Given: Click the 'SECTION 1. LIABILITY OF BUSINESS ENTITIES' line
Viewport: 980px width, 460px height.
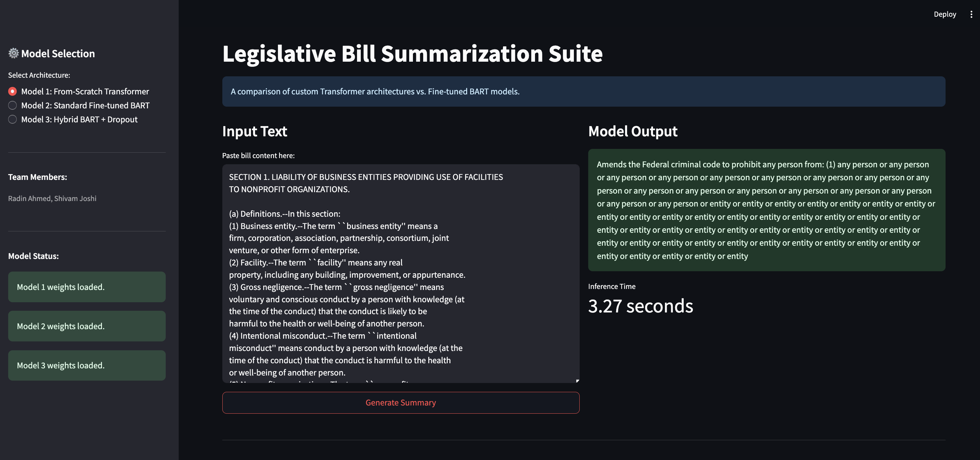Looking at the screenshot, I should (366, 177).
